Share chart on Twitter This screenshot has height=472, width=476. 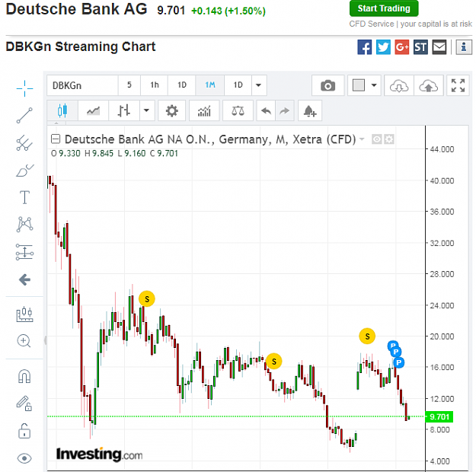click(383, 47)
